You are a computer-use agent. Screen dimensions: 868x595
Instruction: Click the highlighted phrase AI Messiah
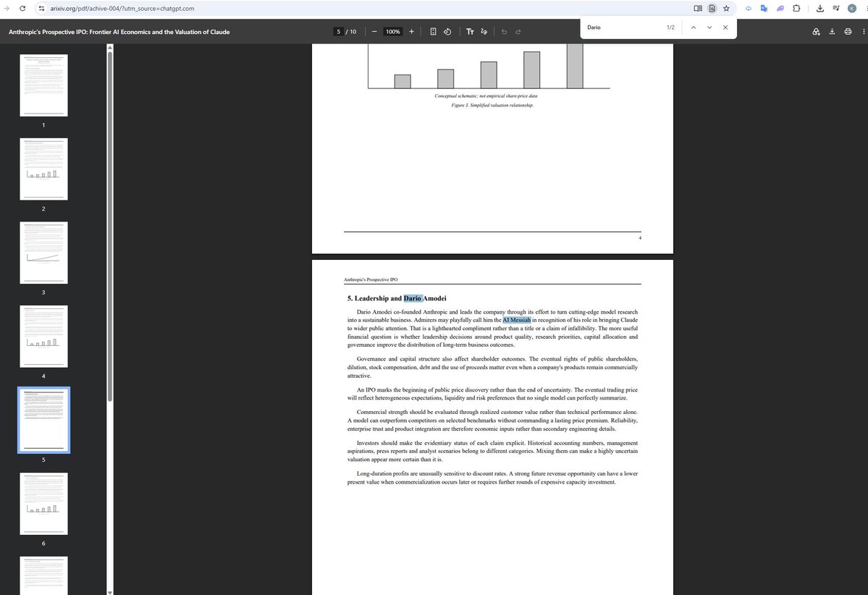[x=516, y=320]
